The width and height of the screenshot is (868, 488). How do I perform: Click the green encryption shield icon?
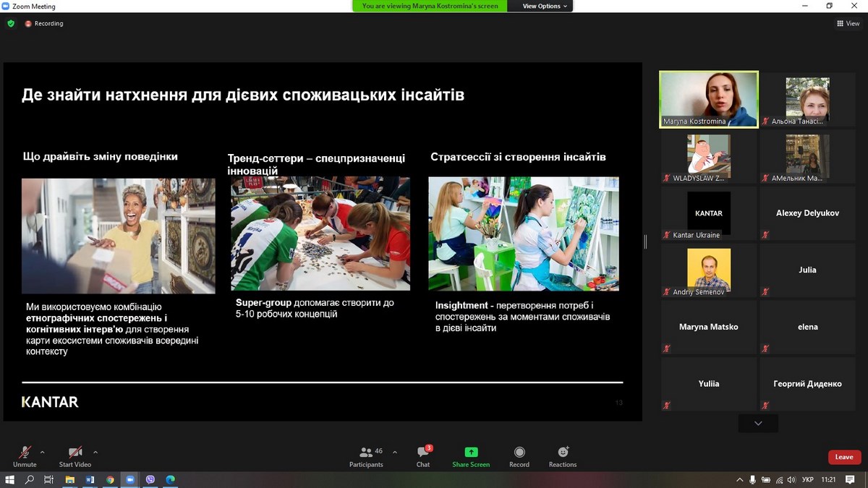coord(11,23)
